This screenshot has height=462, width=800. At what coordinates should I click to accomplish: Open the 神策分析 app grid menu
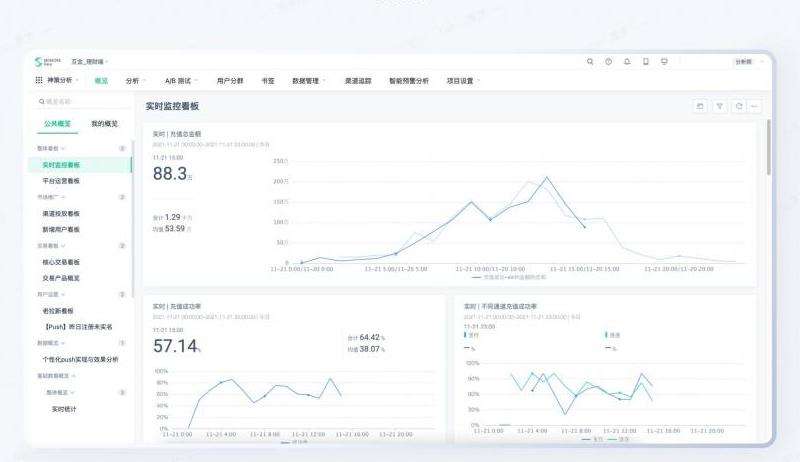(x=40, y=80)
